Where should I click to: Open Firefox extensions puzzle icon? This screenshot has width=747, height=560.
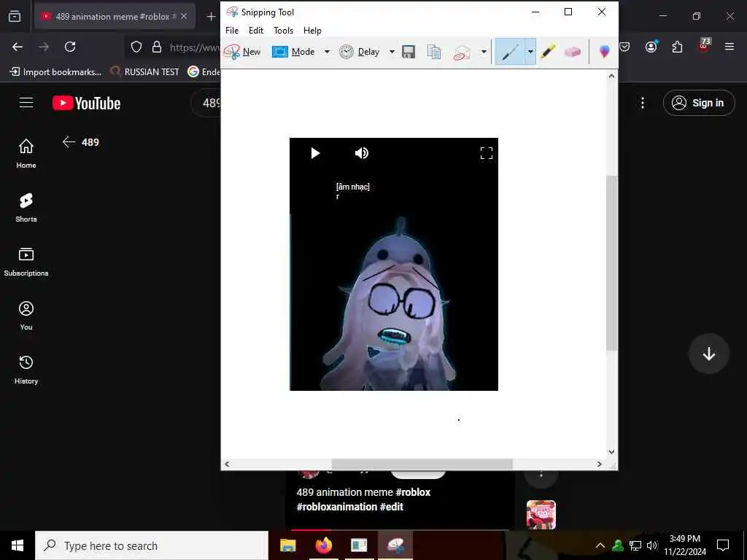[x=677, y=47]
